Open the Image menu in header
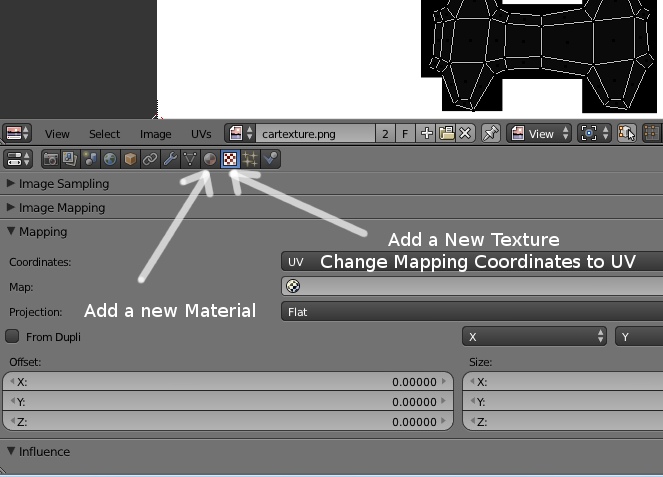 coord(155,134)
